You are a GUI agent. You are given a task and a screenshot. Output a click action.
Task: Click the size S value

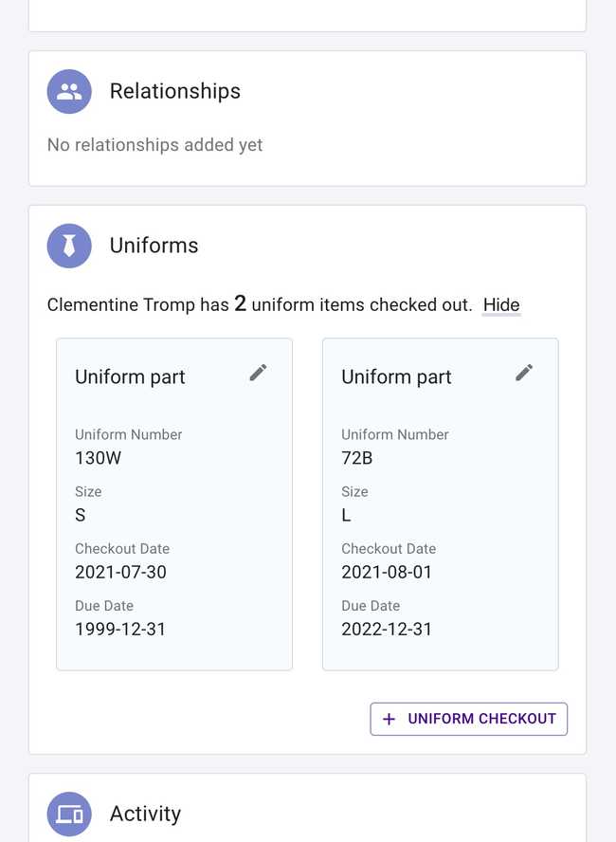point(81,515)
